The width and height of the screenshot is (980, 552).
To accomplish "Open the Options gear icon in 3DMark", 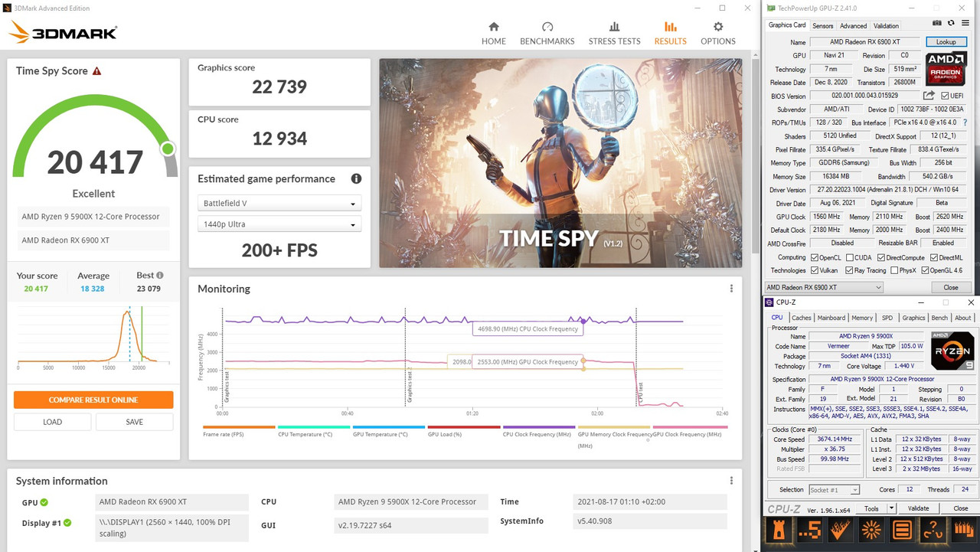I will click(x=718, y=27).
